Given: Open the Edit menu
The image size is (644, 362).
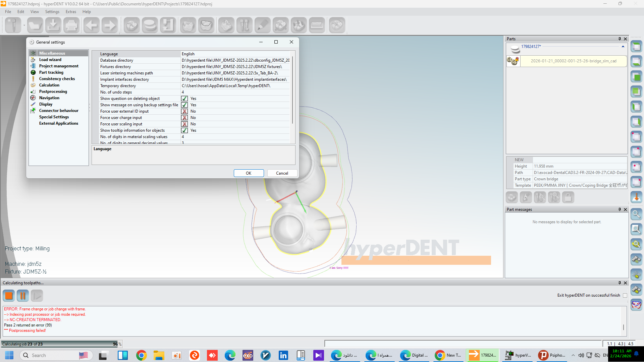Looking at the screenshot, I should (x=21, y=12).
